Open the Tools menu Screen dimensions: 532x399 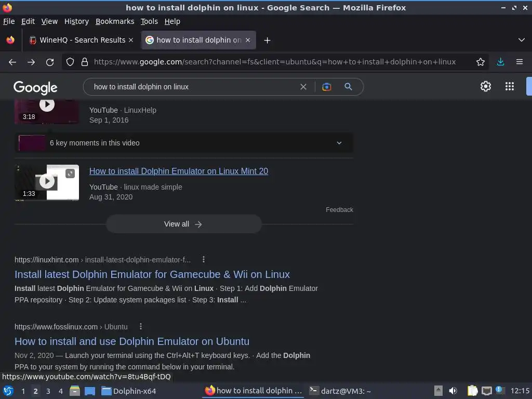[x=149, y=21]
